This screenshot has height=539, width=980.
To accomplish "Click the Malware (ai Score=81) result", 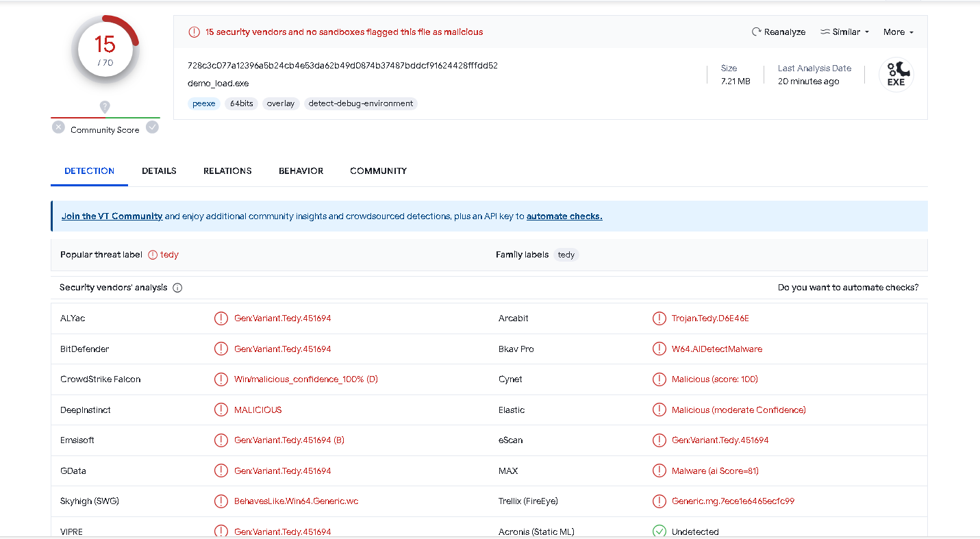I will pos(715,471).
